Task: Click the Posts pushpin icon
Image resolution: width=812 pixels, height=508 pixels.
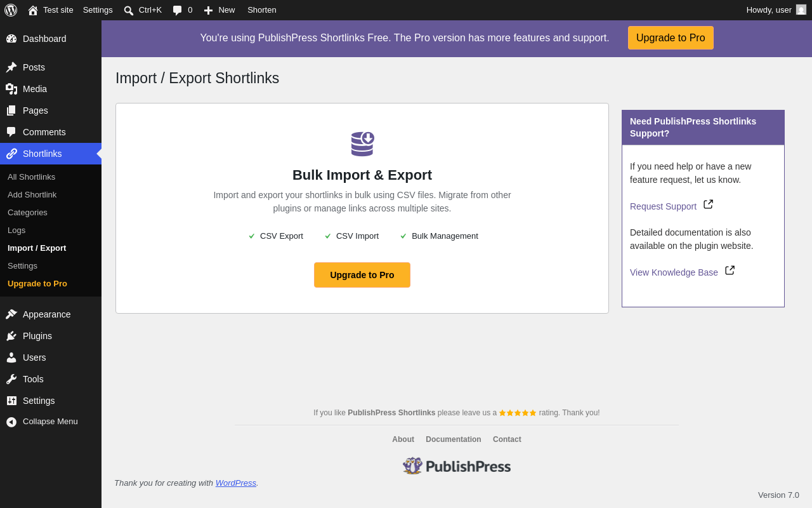Action: pyautogui.click(x=11, y=67)
